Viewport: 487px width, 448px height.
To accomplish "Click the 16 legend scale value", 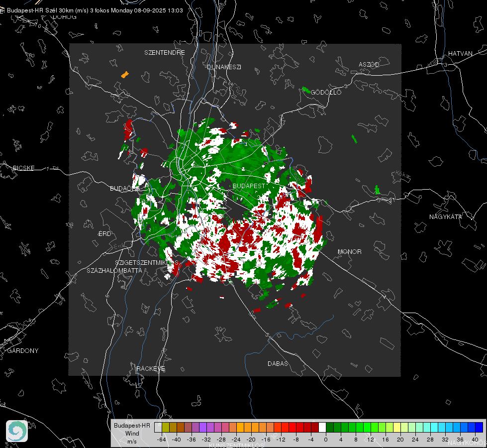I will pos(386,440).
